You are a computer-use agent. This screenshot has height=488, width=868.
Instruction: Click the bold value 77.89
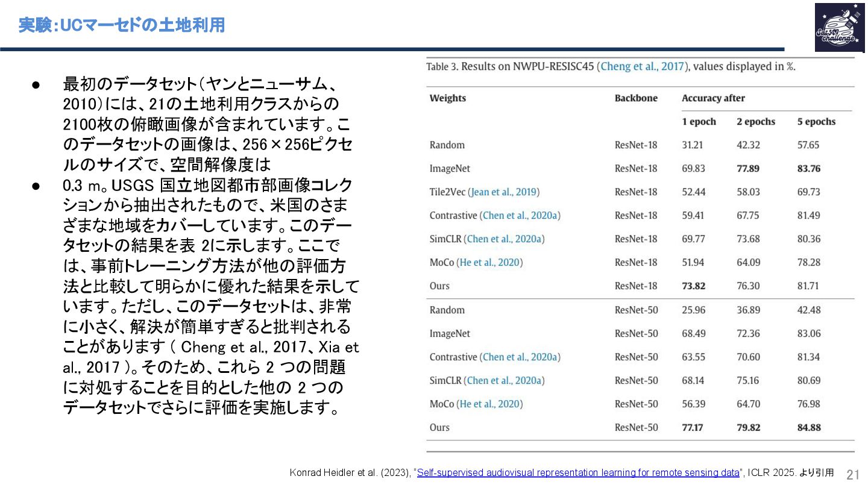coord(748,169)
